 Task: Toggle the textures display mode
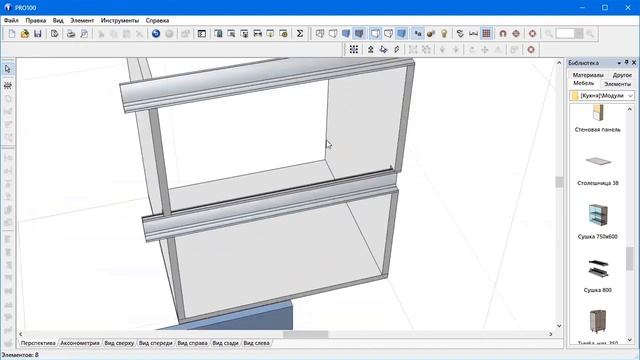359,34
